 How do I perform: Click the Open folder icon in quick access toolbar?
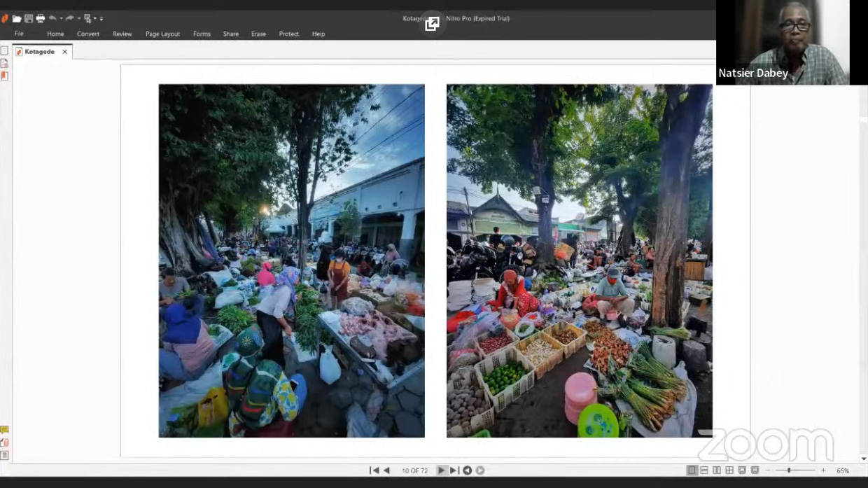17,18
